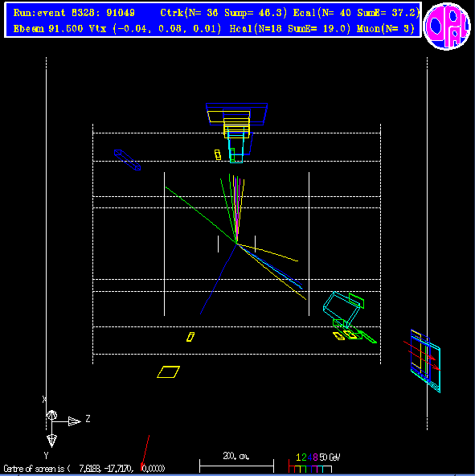Click the Run:event 8328: 91049 label
This screenshot has height=476, width=475.
[74, 13]
